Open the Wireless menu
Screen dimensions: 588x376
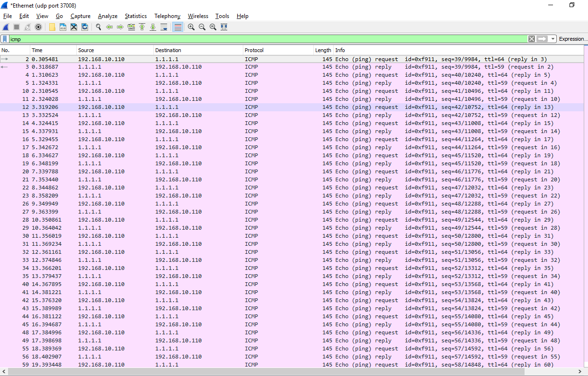coord(198,16)
